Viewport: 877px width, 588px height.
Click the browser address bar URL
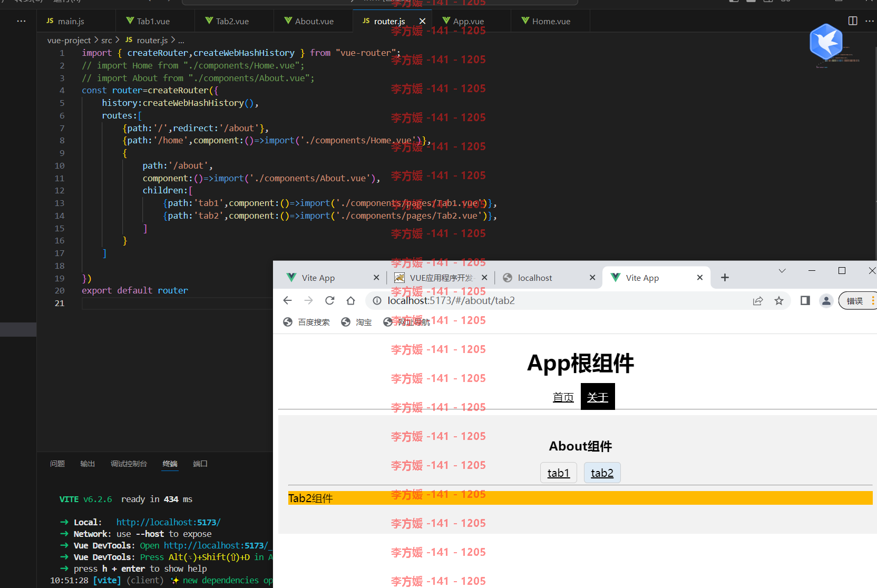click(x=451, y=300)
